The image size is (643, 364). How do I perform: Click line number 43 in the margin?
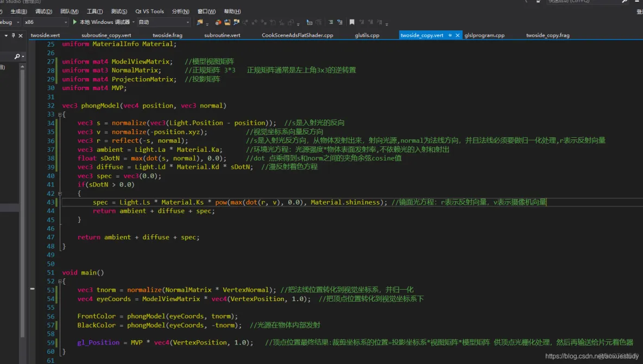coord(51,202)
